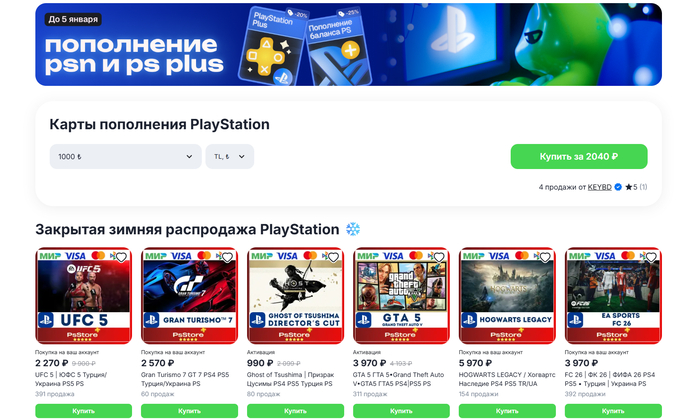Add UFC 5 to favorites with heart icon

(x=121, y=257)
